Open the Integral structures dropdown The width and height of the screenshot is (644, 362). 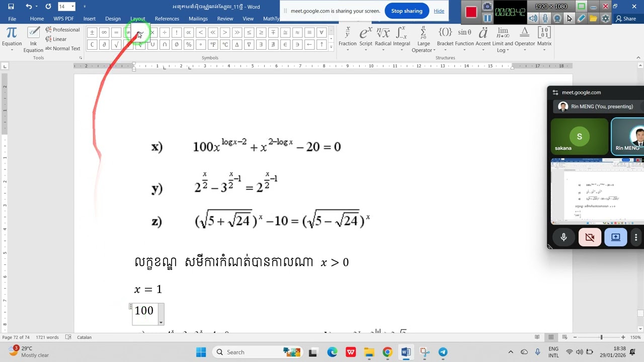coord(401,40)
